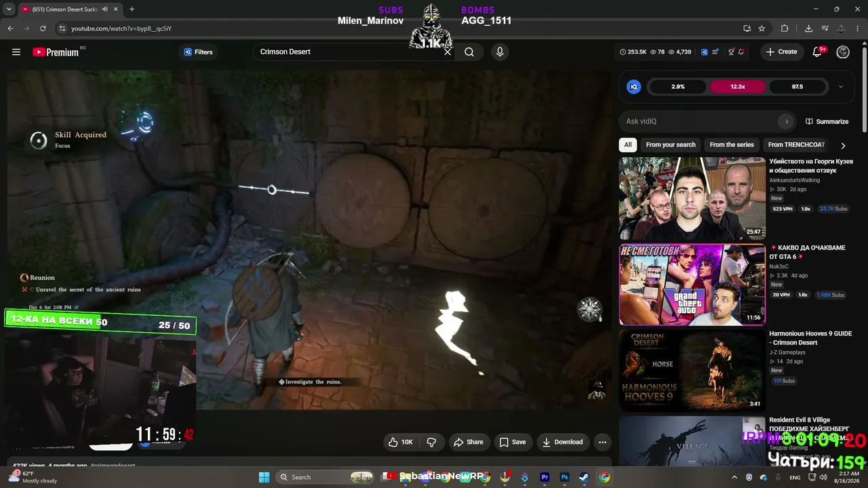Viewport: 868px width, 488px height.
Task: Select From the series chip
Action: pyautogui.click(x=732, y=144)
